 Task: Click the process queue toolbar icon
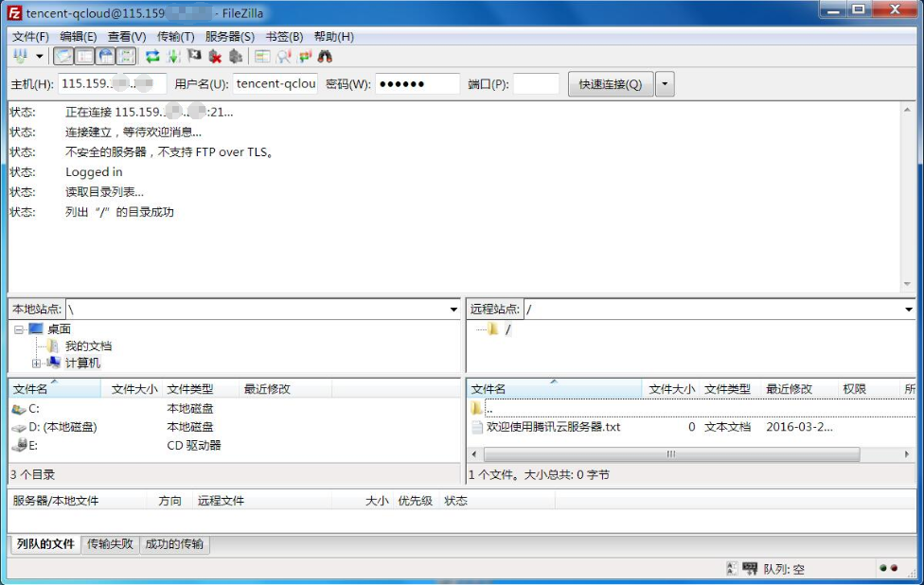coord(173,57)
